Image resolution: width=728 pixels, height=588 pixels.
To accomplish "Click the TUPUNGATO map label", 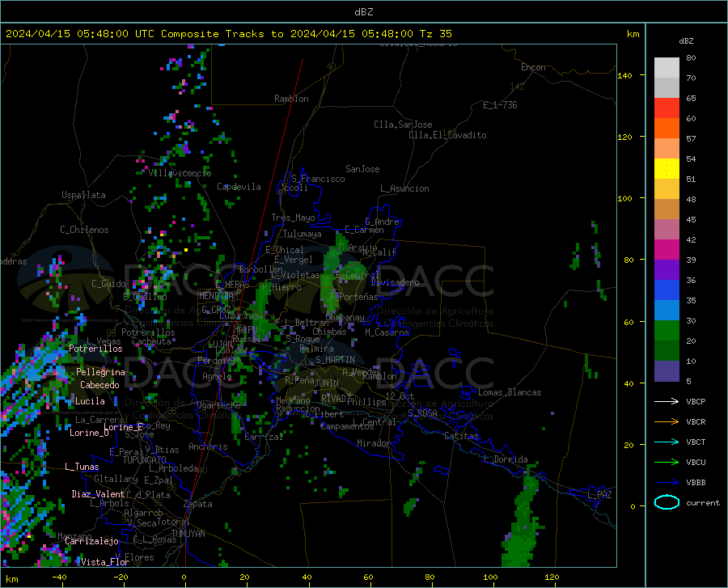I will coord(145,460).
